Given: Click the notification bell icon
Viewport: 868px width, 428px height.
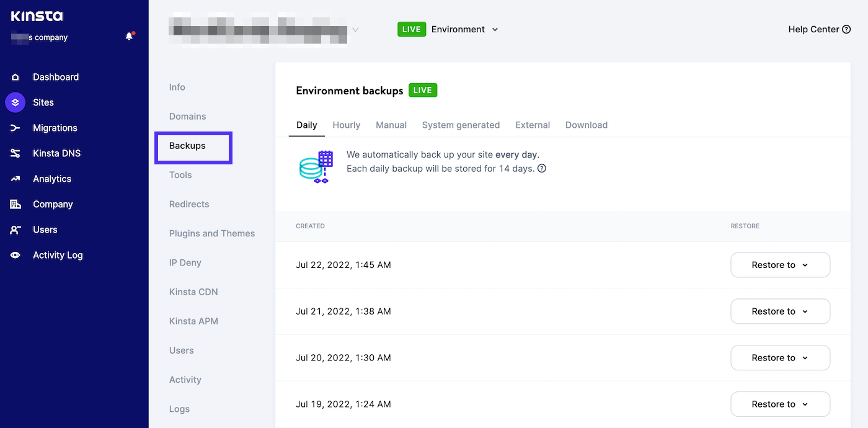Looking at the screenshot, I should (129, 35).
